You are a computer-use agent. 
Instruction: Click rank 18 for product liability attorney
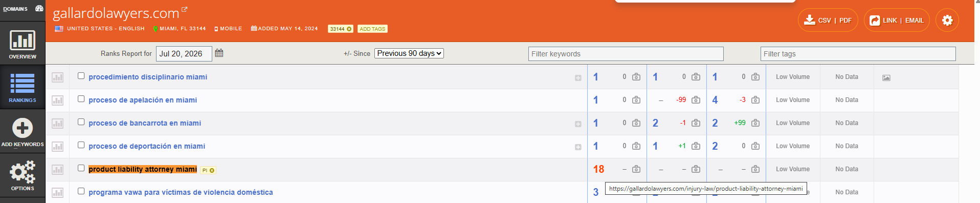(x=598, y=169)
